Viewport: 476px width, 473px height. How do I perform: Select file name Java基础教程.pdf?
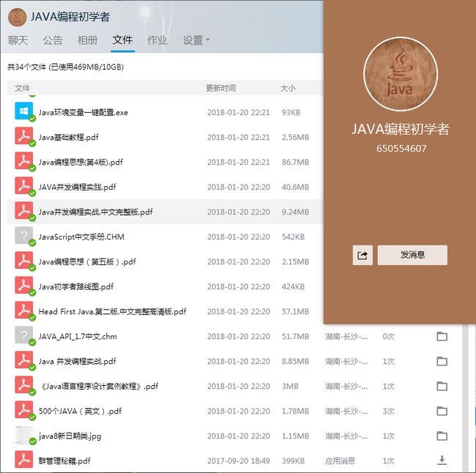[68, 137]
